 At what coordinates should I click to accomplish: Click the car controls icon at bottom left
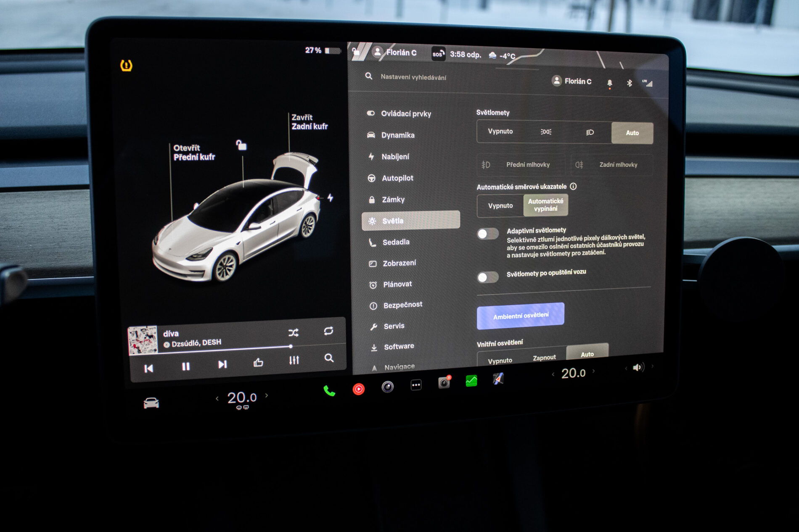pos(151,403)
